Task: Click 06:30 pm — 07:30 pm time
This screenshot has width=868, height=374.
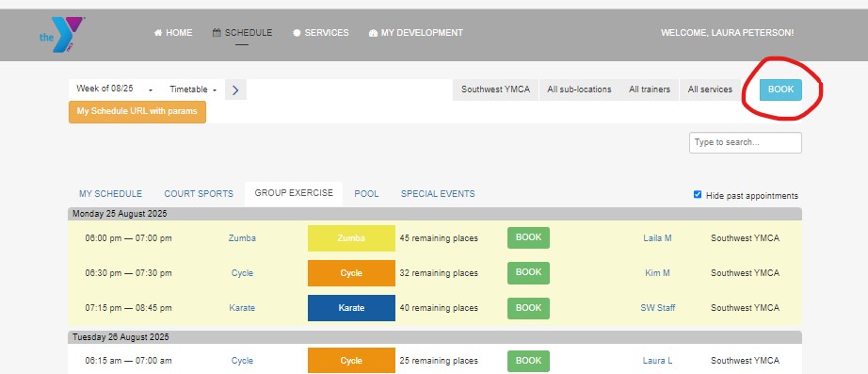Action: pyautogui.click(x=128, y=273)
